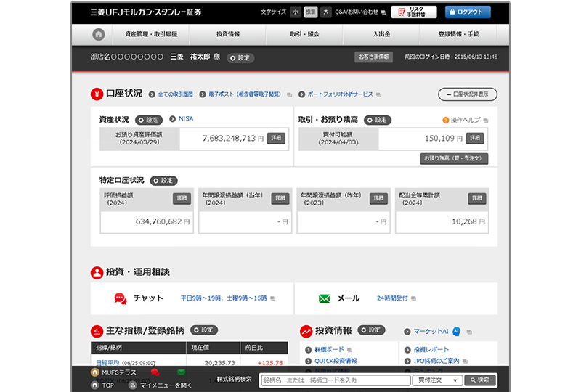
Task: Open the NISA link
Action: [186, 119]
